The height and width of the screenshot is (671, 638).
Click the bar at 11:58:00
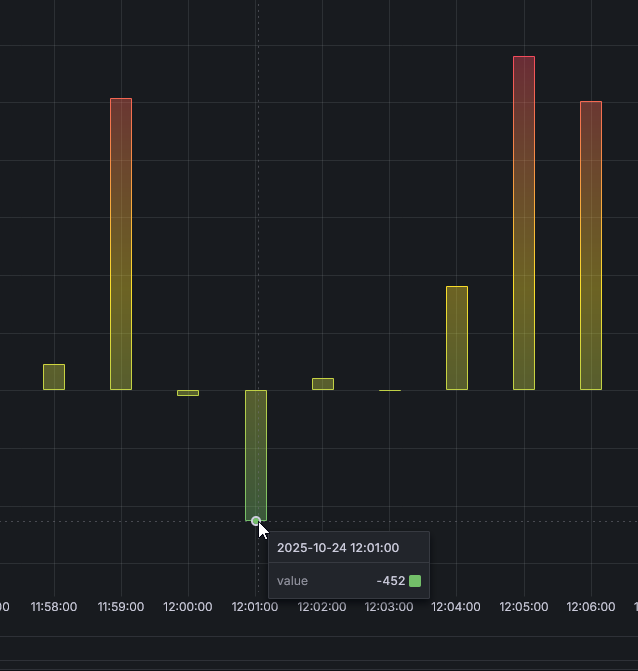tap(54, 377)
